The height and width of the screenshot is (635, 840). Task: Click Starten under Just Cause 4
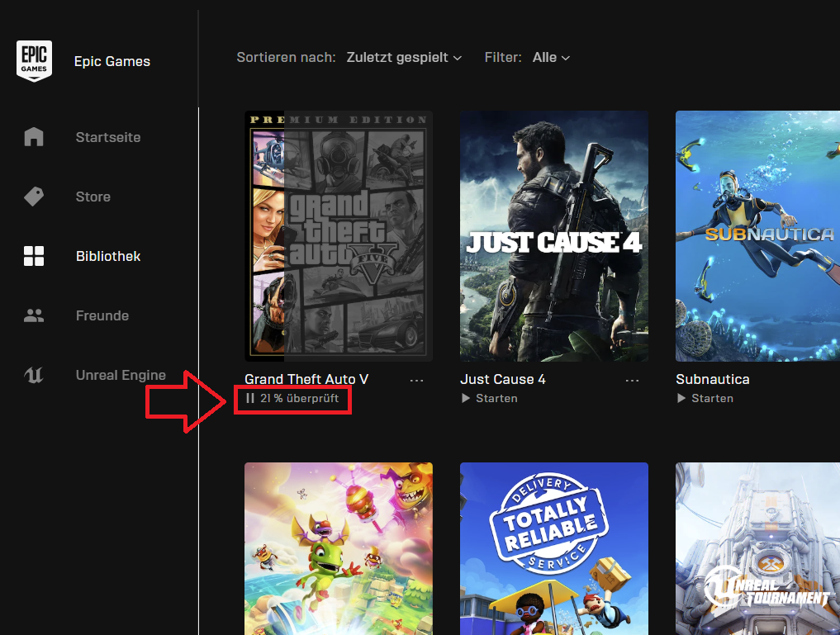click(x=496, y=398)
